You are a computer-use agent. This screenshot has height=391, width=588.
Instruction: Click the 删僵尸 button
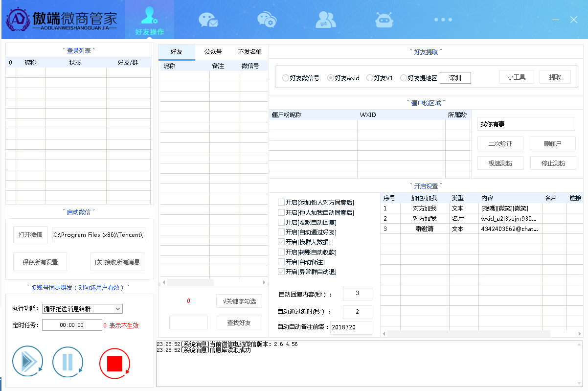click(553, 143)
